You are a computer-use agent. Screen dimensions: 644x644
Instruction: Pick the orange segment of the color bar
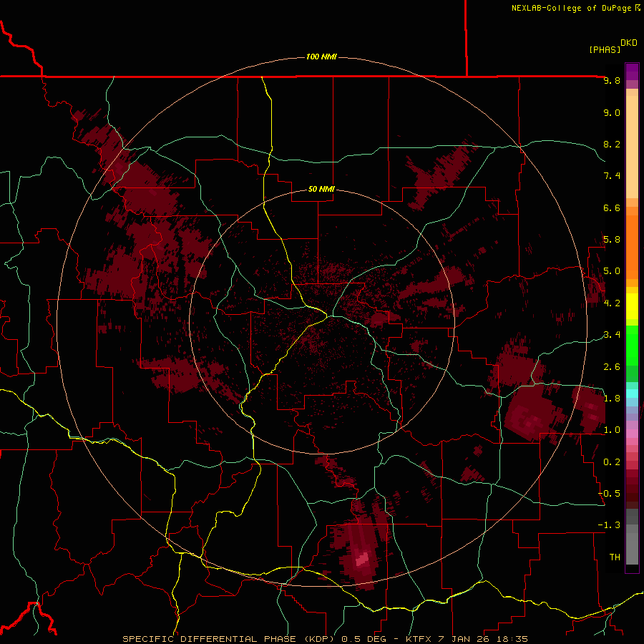(x=632, y=246)
